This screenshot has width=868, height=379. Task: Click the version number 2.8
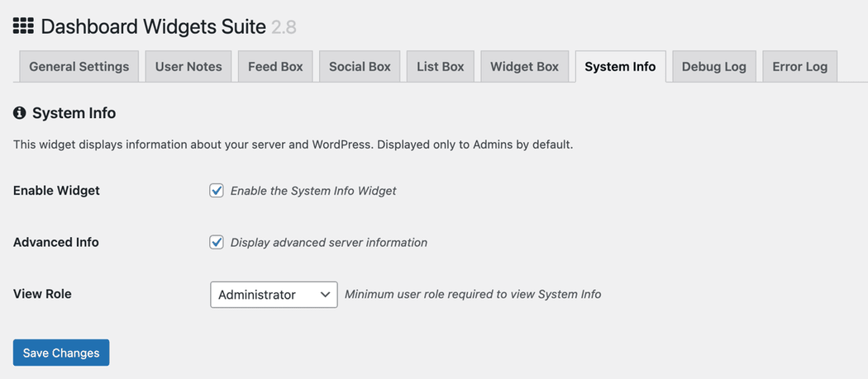(x=284, y=26)
